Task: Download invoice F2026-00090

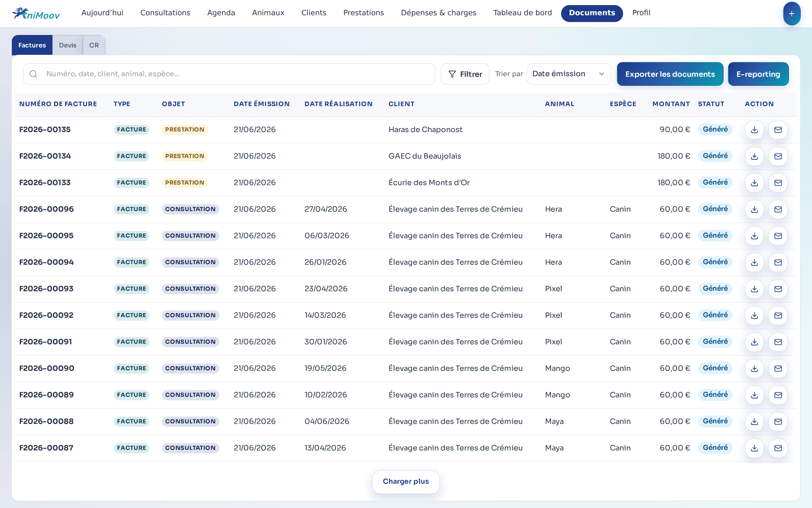Action: pyautogui.click(x=754, y=369)
